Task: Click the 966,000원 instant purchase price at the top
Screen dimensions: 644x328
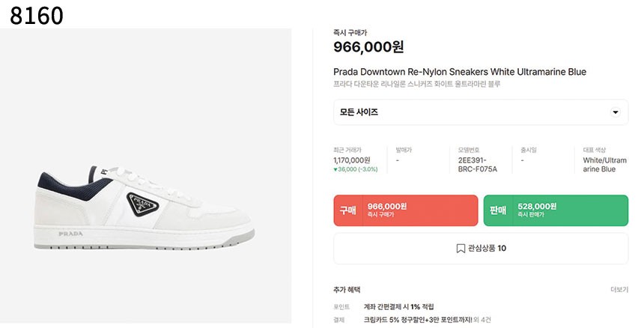Action: pyautogui.click(x=368, y=46)
